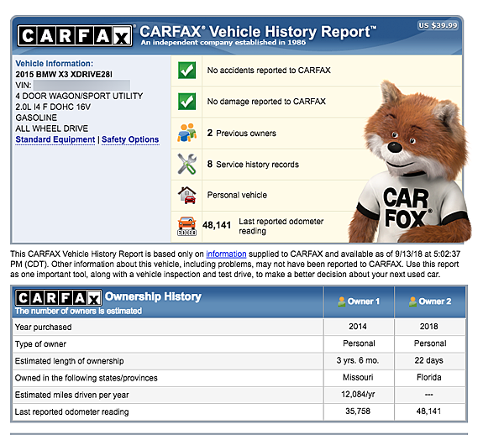
Task: Click the 48,141 cell in Owner 2 column
Action: tap(428, 411)
